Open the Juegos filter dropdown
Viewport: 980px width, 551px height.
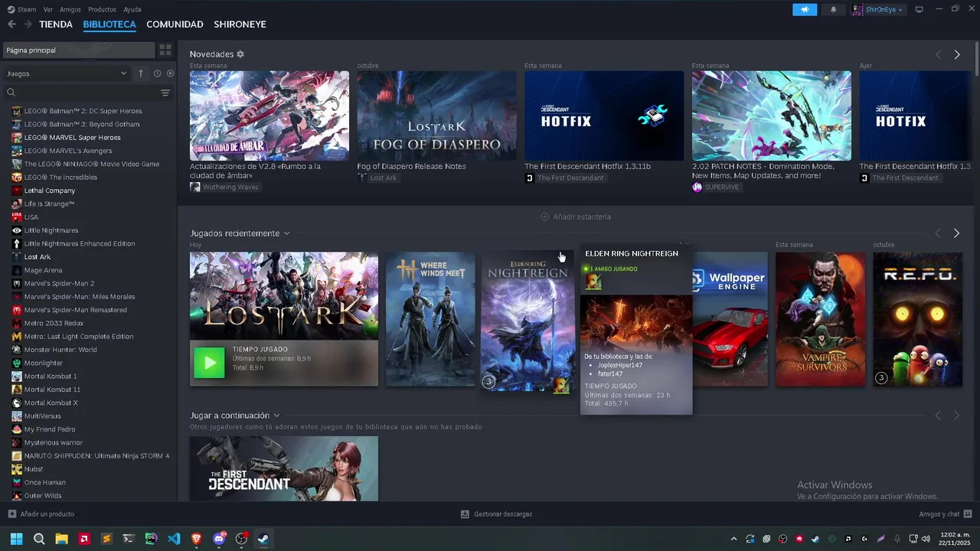[67, 73]
